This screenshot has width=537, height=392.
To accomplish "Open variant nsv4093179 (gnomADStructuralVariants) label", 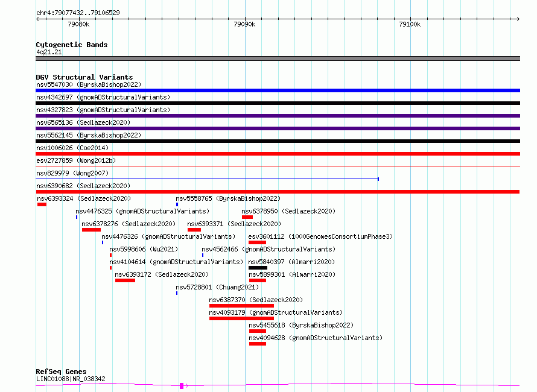I will click(x=276, y=312).
